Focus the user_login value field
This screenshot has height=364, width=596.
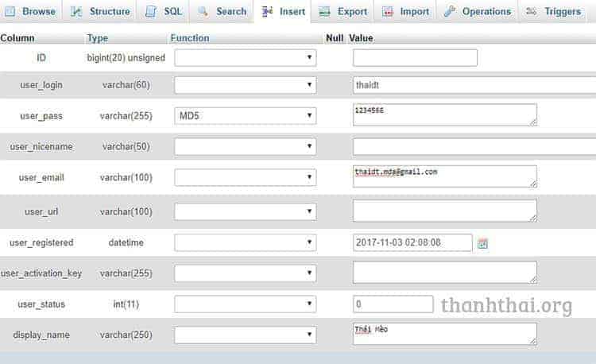click(474, 85)
